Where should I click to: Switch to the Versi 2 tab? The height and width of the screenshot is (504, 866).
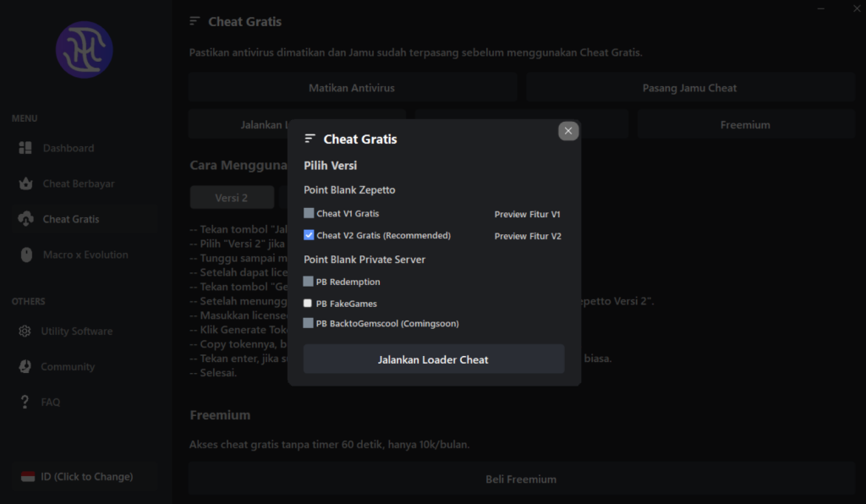click(232, 198)
